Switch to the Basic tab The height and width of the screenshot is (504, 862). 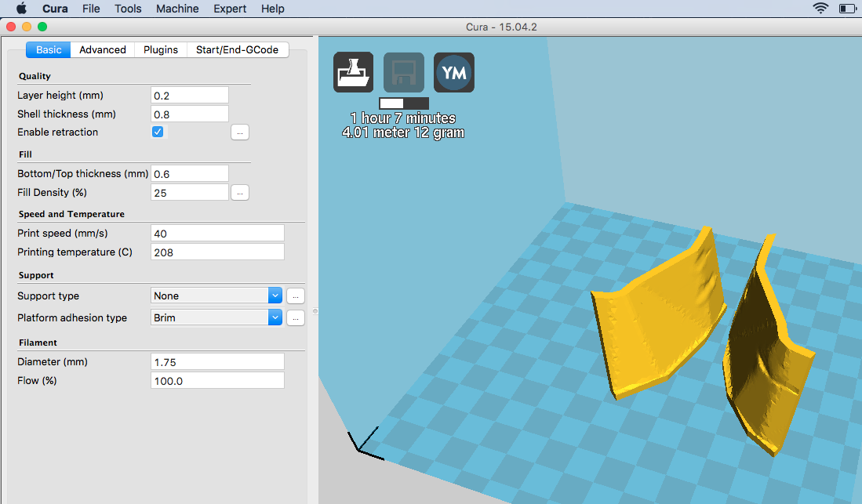(49, 49)
